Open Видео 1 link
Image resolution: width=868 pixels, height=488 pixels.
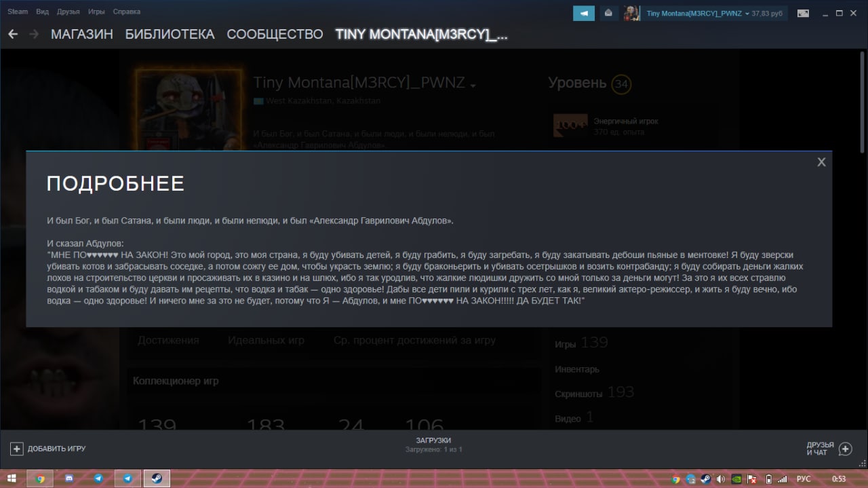pyautogui.click(x=574, y=418)
